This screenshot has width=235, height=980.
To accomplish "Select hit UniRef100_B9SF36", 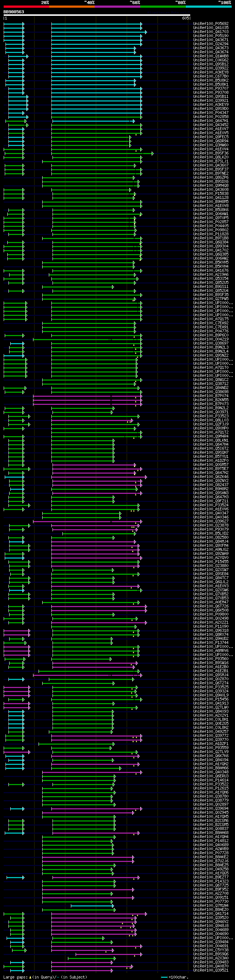I will pos(211,153).
